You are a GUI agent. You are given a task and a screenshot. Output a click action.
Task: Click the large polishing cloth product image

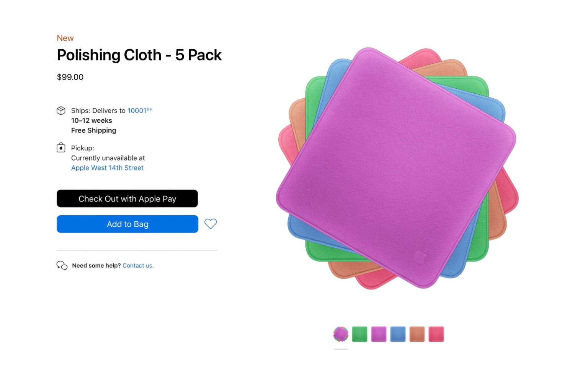396,168
